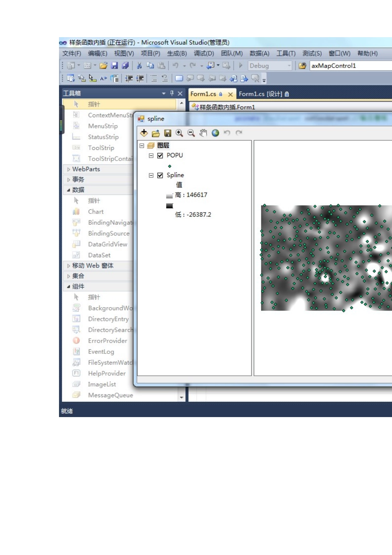Activate the Pan hand tool
Image resolution: width=392 pixels, height=555 pixels.
pos(203,133)
